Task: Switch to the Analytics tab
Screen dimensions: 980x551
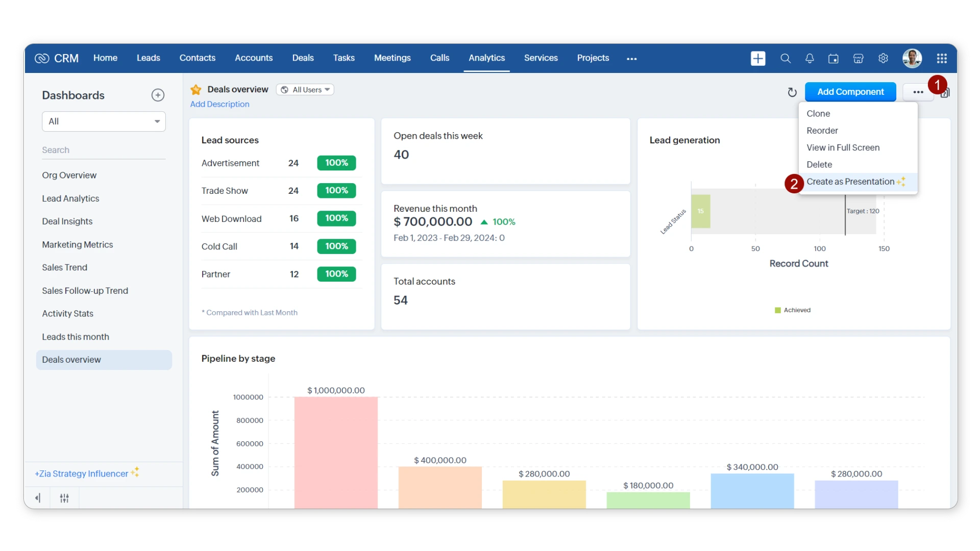Action: [x=486, y=58]
